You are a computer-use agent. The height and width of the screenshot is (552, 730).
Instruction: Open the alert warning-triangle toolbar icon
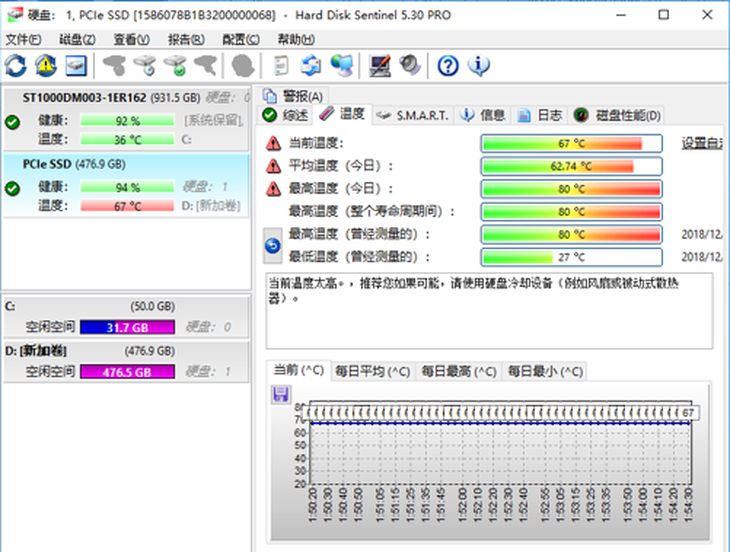point(46,65)
